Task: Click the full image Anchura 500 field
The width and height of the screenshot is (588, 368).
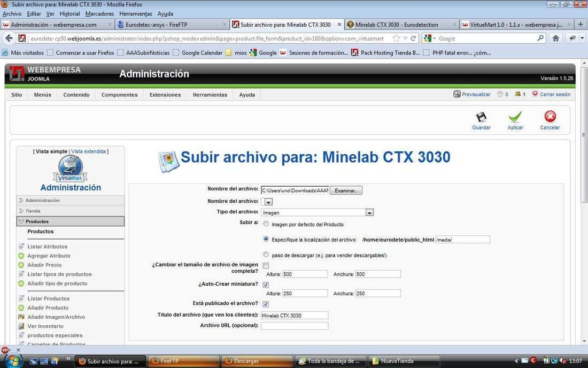Action: pos(378,274)
